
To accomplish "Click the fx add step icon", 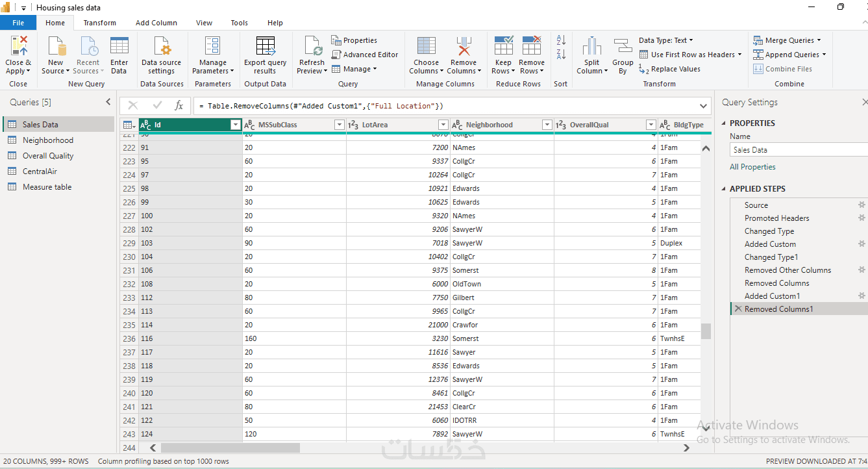I will pyautogui.click(x=179, y=105).
